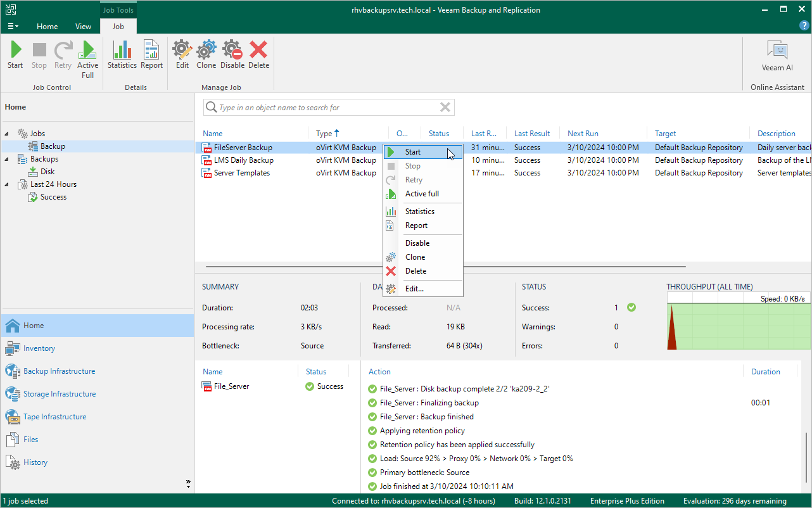Click 'File_Server : Finalizing backup' log entry

(x=429, y=403)
